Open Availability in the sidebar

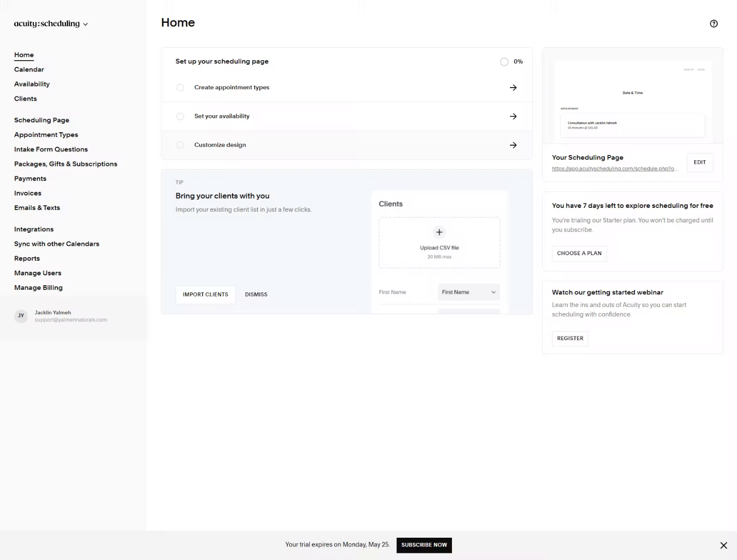click(32, 84)
